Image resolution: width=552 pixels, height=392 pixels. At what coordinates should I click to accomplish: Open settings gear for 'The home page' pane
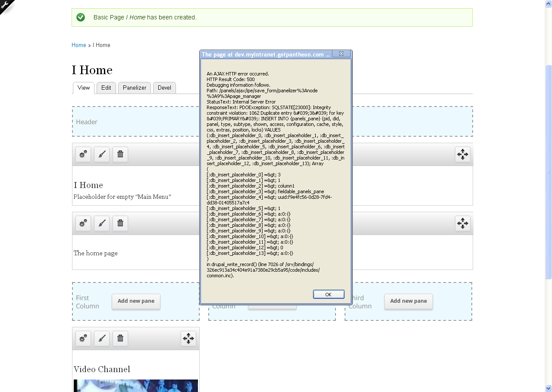pyautogui.click(x=83, y=223)
